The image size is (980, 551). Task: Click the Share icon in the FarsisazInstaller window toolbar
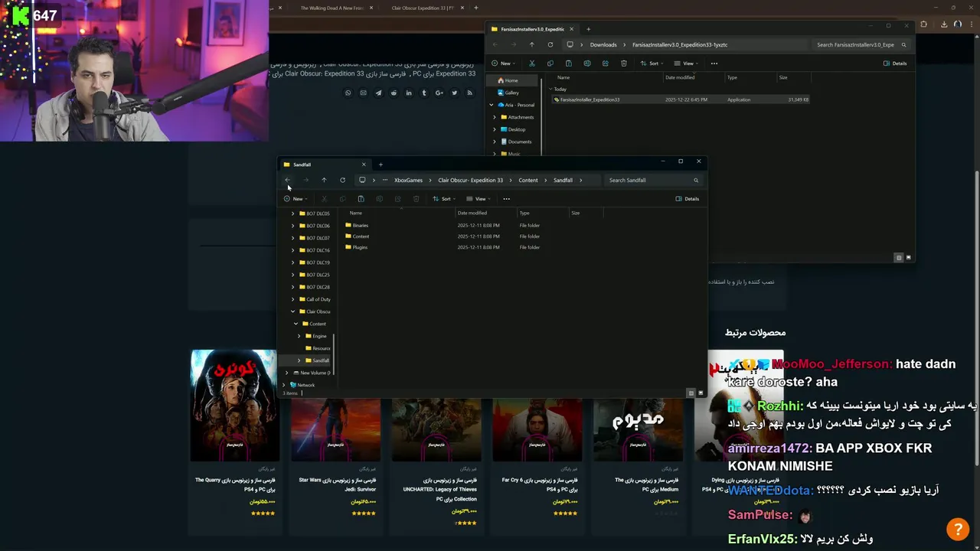pyautogui.click(x=605, y=64)
